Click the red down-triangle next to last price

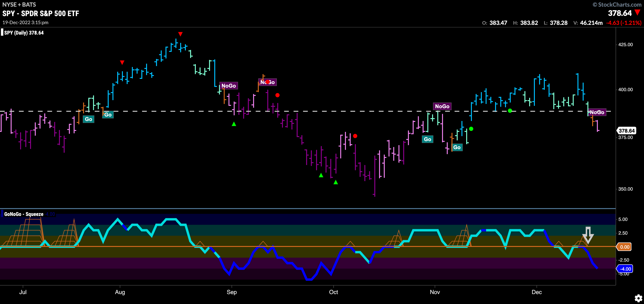click(638, 13)
